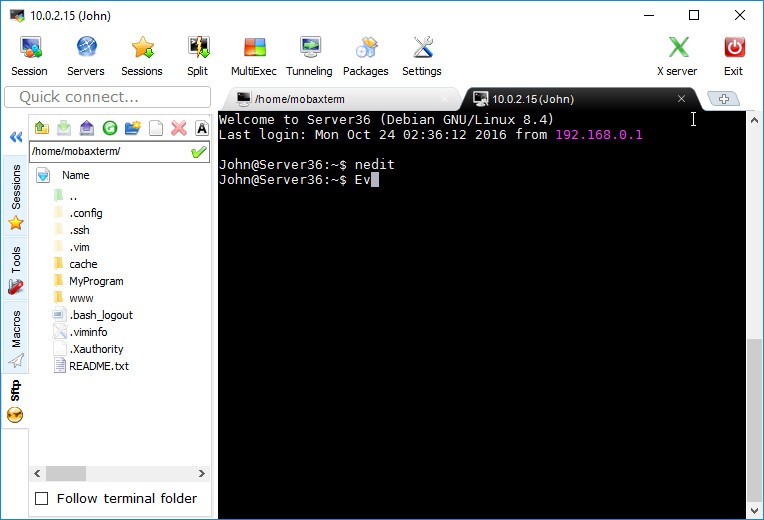This screenshot has height=520, width=764.
Task: Start the X server
Action: click(677, 56)
